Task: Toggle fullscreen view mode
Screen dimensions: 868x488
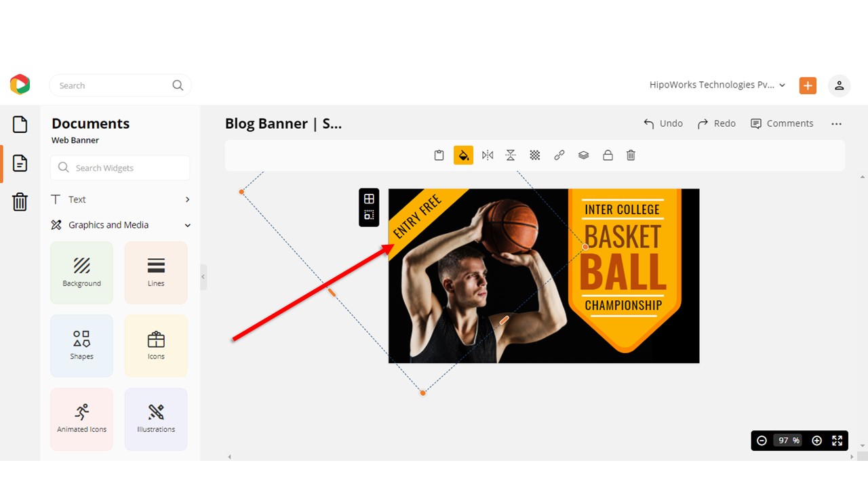Action: 837,441
